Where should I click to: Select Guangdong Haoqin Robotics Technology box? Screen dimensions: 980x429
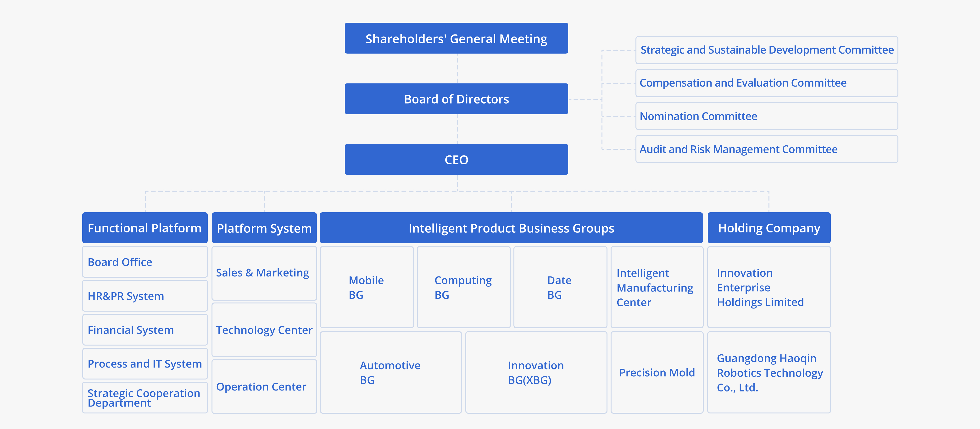pos(769,372)
